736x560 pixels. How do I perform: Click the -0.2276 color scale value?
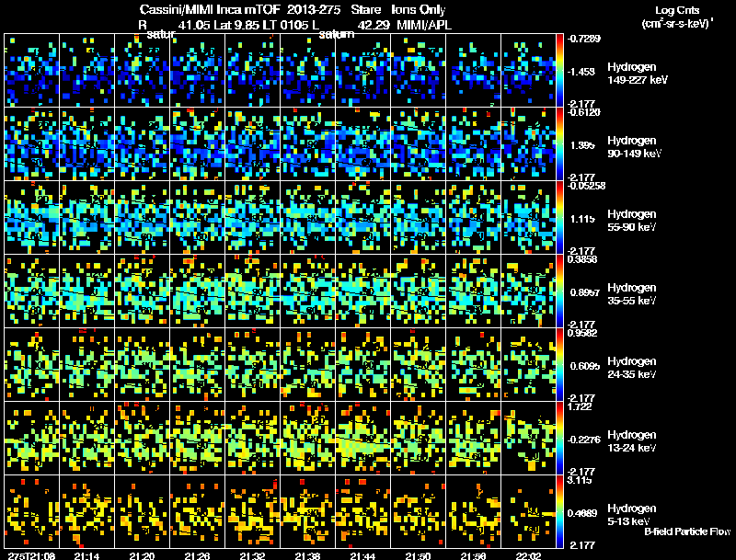[x=584, y=440]
